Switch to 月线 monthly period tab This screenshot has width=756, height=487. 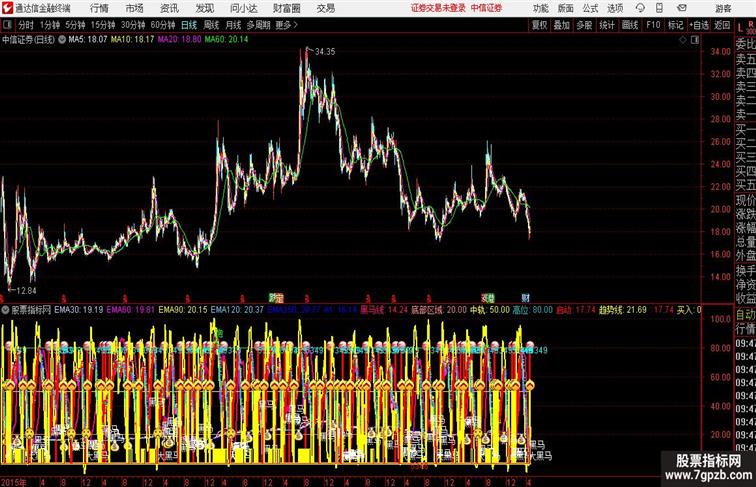coord(233,25)
